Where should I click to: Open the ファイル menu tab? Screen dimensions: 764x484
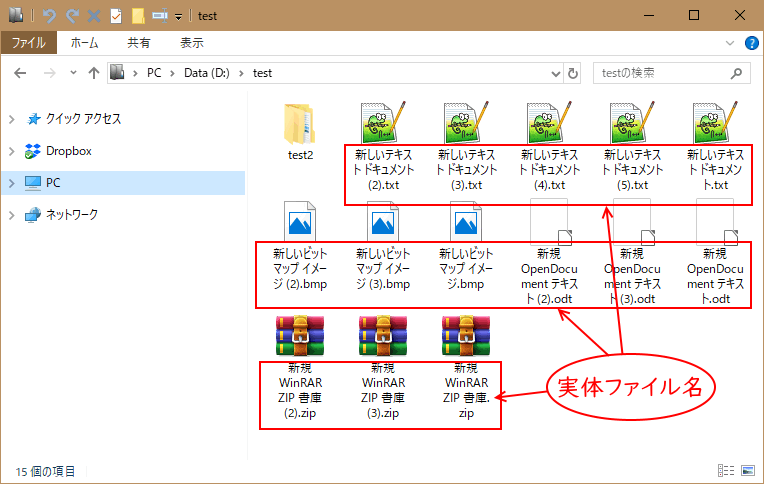(29, 43)
